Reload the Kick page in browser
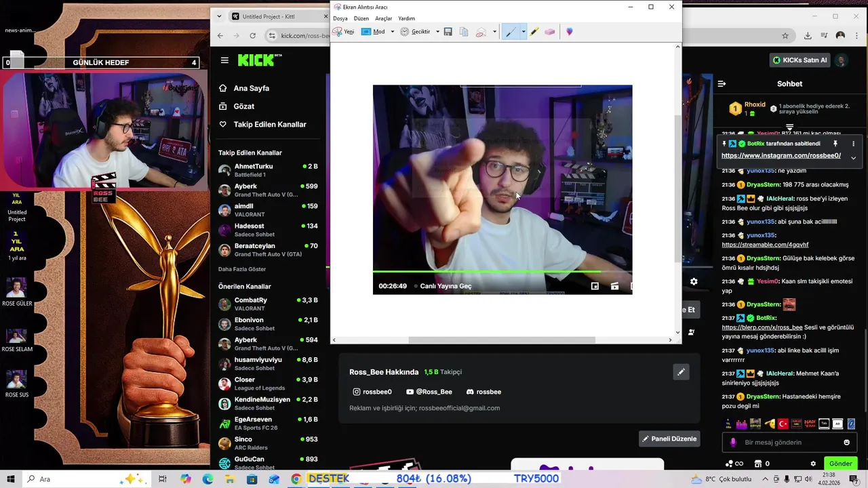This screenshot has height=488, width=868. tap(252, 36)
